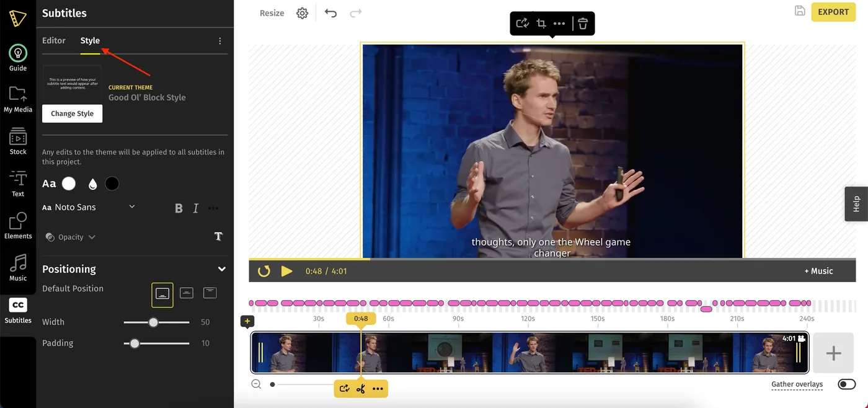Select the top default position option

click(x=210, y=293)
